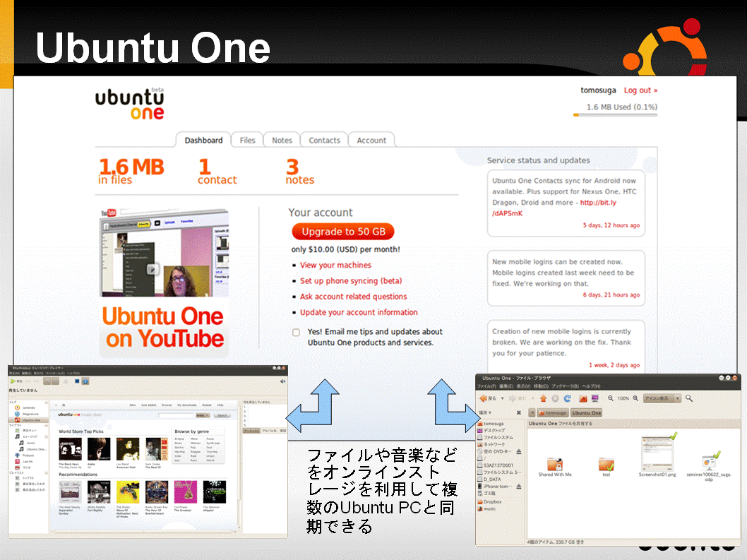Open the Dashboard tab in Ubuntu One
The height and width of the screenshot is (560, 747).
click(x=203, y=140)
